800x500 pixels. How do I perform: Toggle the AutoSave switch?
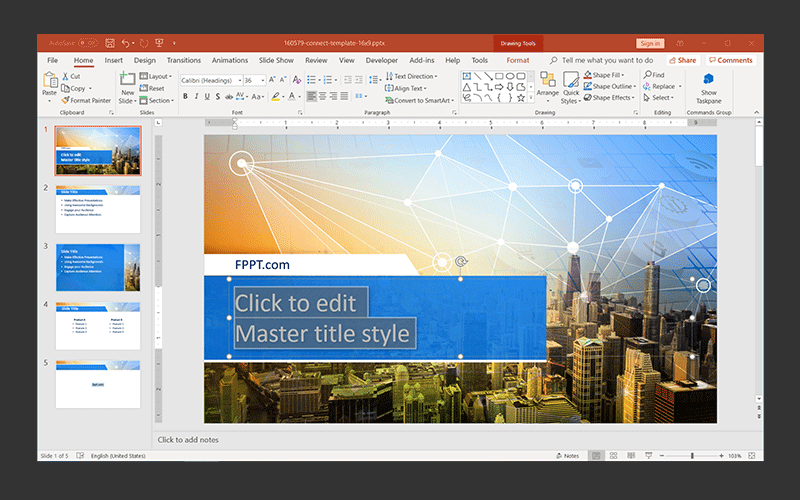[87, 43]
